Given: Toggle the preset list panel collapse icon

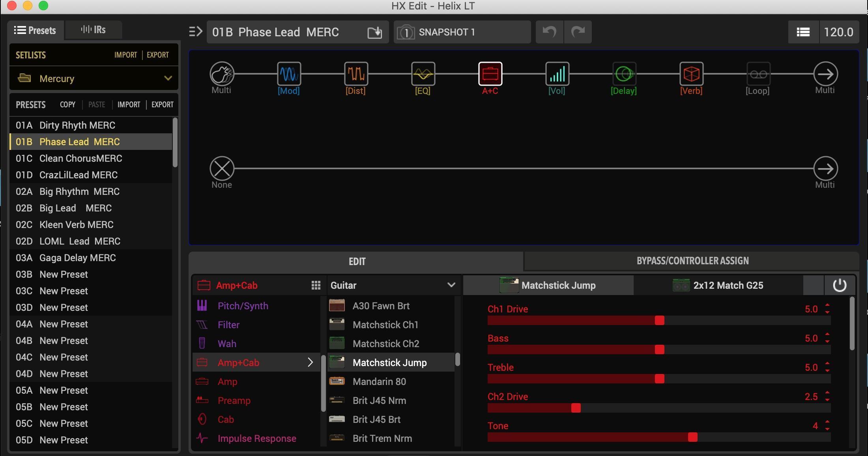Looking at the screenshot, I should (x=196, y=32).
